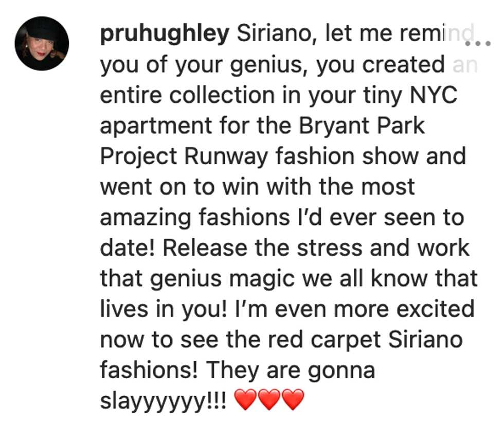Click the word "excited"
This screenshot has width=504, height=423.
coord(436,309)
